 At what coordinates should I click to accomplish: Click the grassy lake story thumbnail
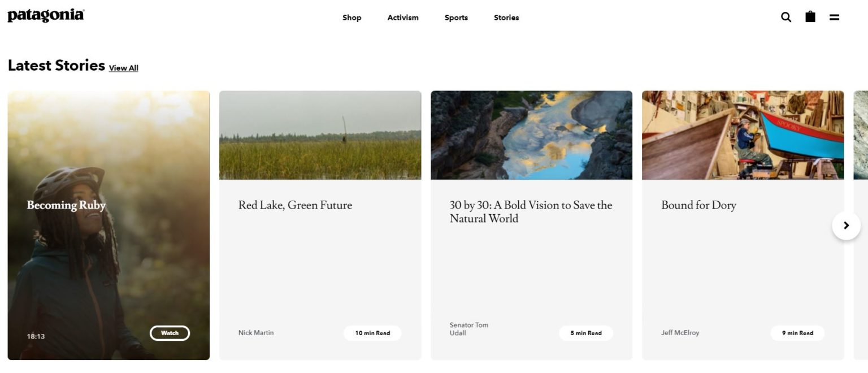click(320, 135)
